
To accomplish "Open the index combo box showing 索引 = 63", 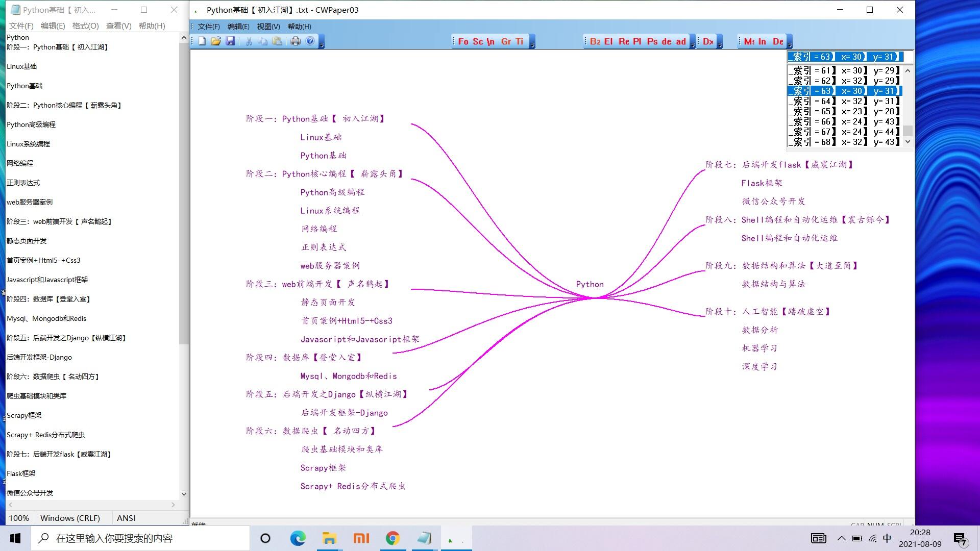I will (845, 57).
